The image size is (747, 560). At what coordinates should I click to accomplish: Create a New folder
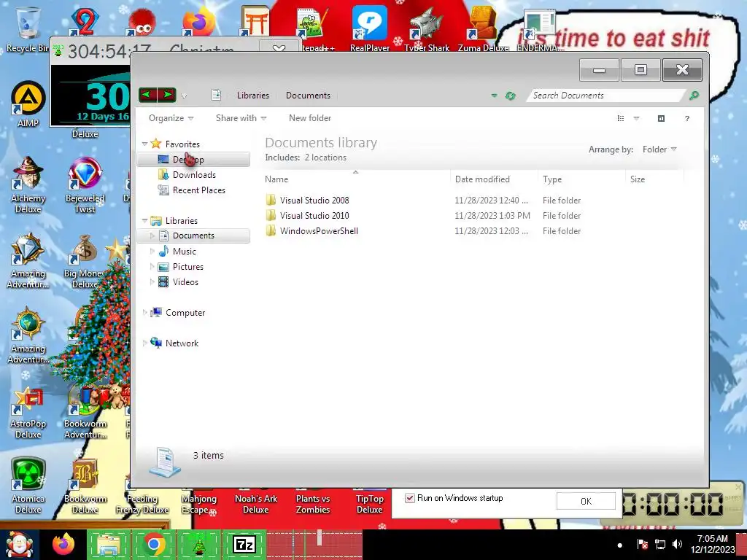[309, 118]
